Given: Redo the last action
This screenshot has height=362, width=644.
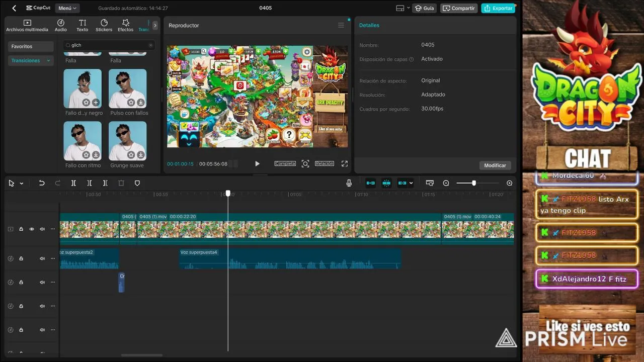Looking at the screenshot, I should (x=58, y=184).
